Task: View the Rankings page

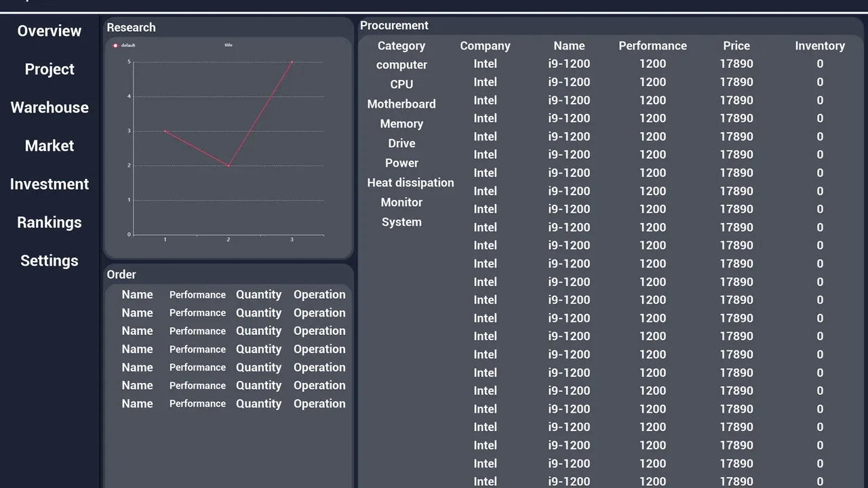Action: pos(50,222)
